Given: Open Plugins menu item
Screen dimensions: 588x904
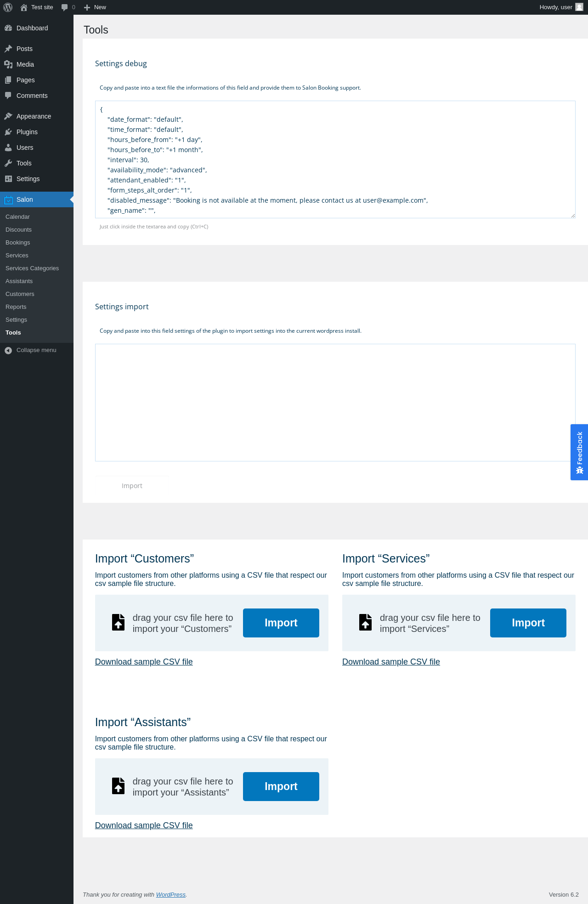Looking at the screenshot, I should coord(37,132).
